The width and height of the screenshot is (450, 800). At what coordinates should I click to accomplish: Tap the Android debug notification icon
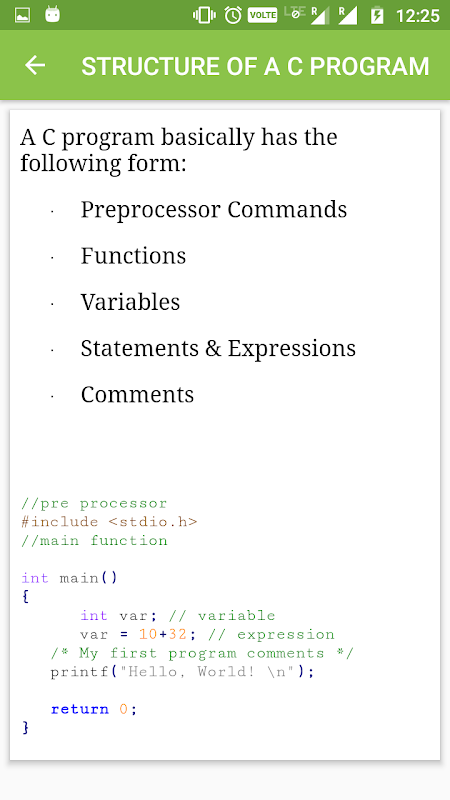(x=53, y=15)
